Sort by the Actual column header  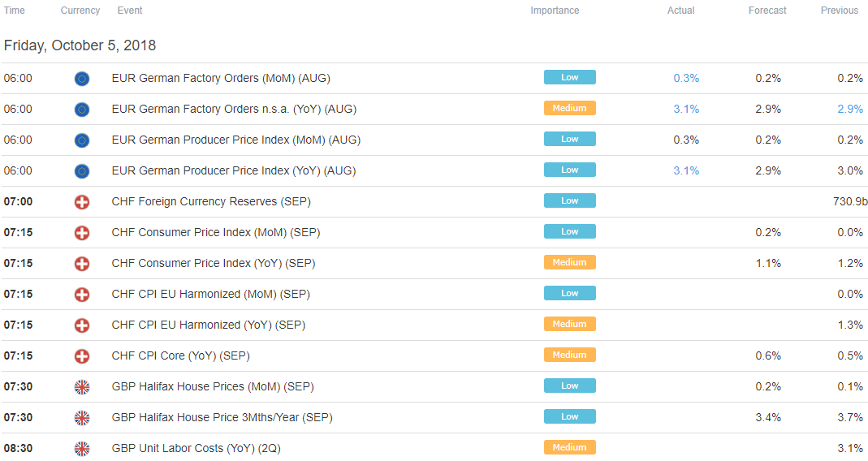pyautogui.click(x=681, y=11)
